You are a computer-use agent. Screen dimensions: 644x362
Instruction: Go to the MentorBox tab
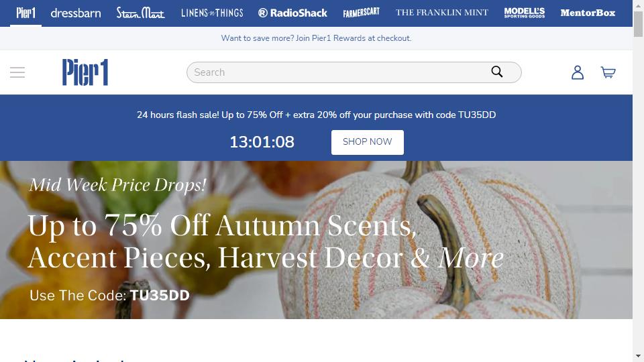point(588,13)
